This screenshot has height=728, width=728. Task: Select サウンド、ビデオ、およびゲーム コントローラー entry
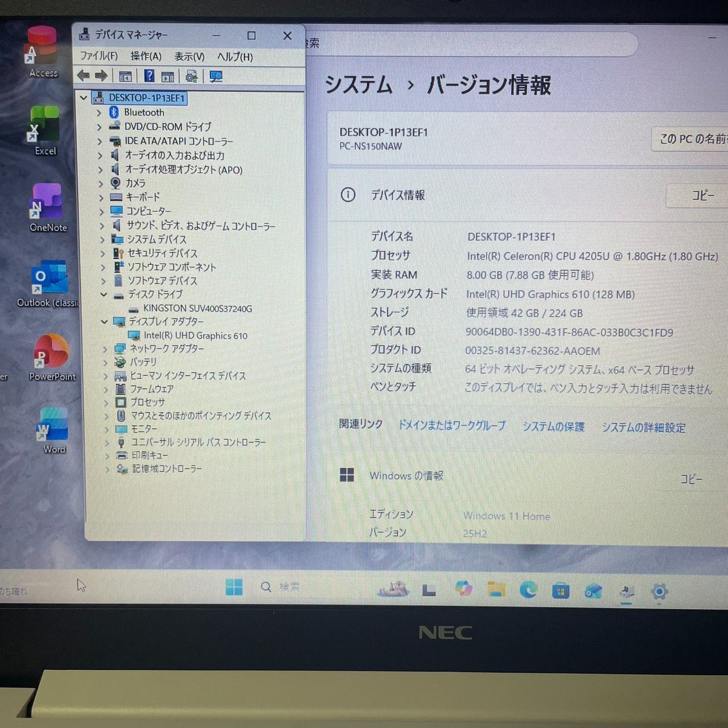click(201, 226)
